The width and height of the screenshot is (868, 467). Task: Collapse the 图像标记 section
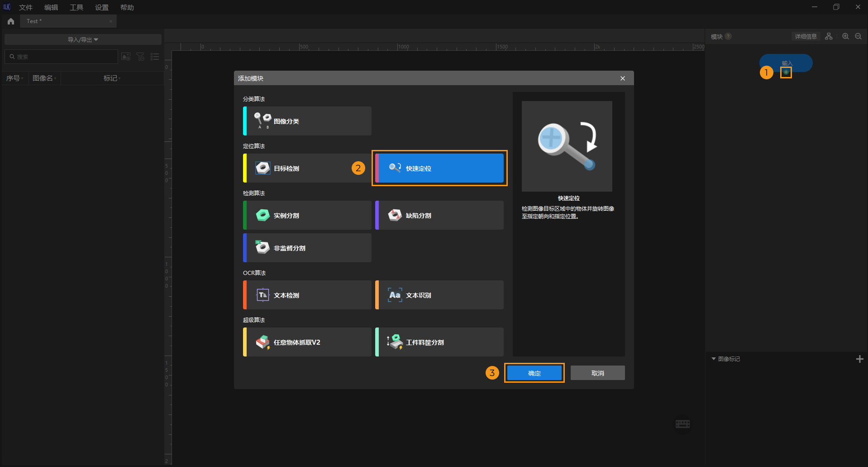[714, 359]
